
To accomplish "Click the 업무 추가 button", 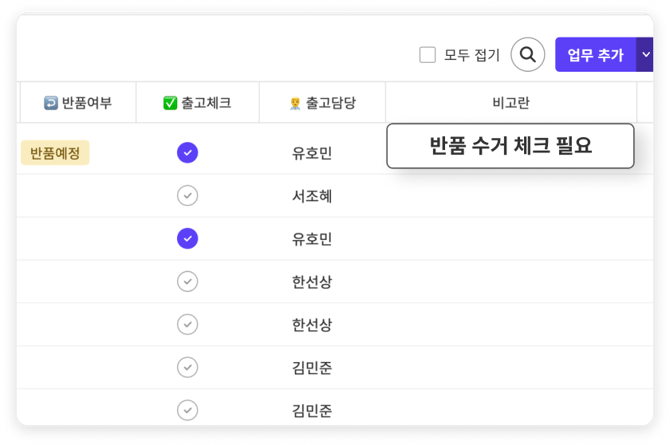I will coord(595,54).
